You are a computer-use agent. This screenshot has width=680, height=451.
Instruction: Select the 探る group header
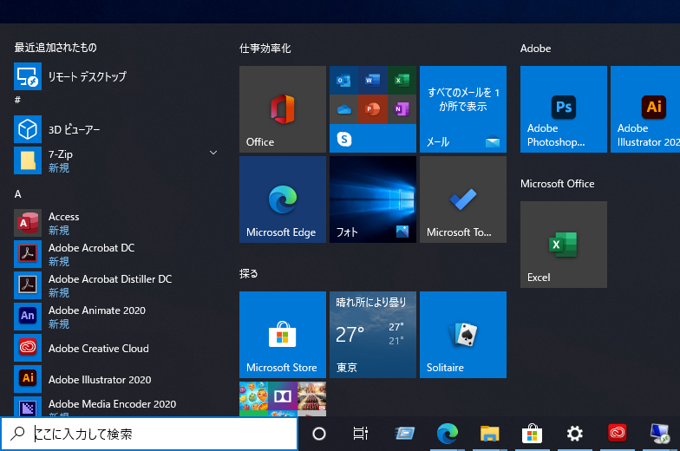[x=248, y=274]
